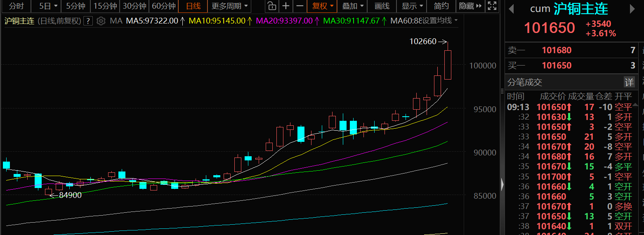
Task: Zoom out chart with minus icon
Action: click(300, 6)
